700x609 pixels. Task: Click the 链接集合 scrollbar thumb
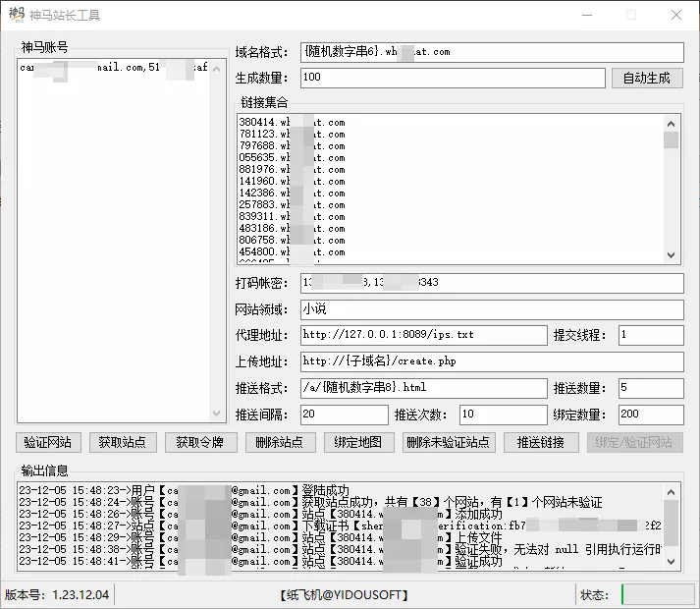point(671,139)
